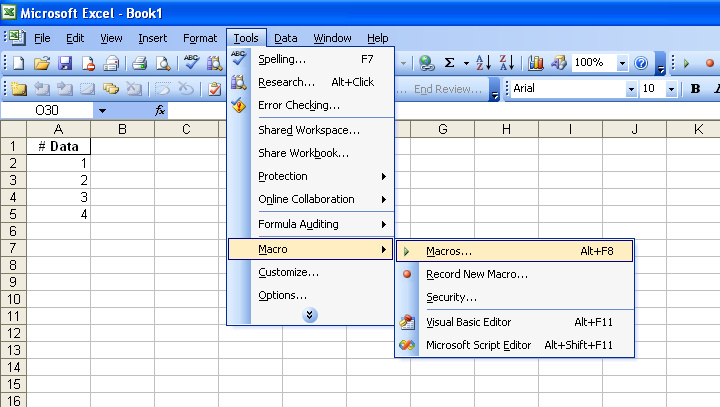720x407 pixels.
Task: Sort descending Z to A
Action: click(x=506, y=63)
